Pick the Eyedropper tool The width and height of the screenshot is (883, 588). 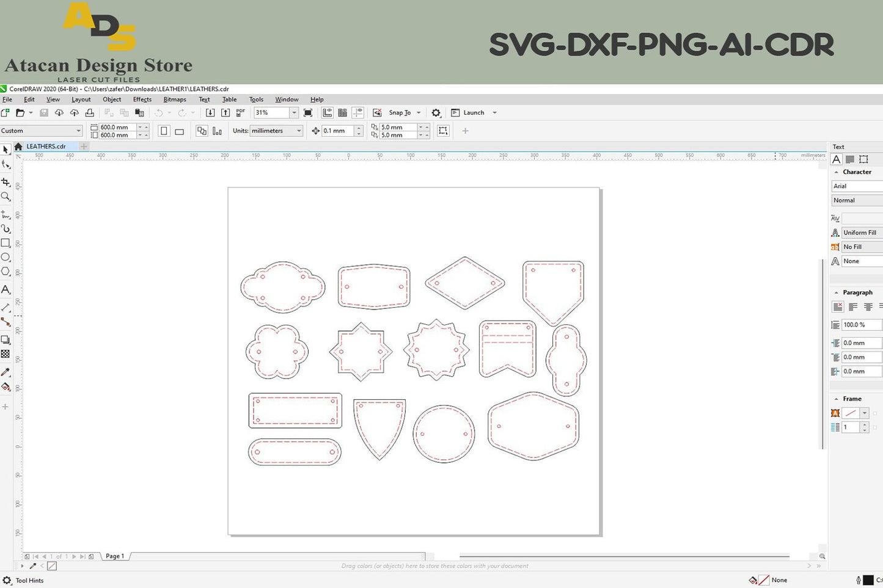point(6,372)
